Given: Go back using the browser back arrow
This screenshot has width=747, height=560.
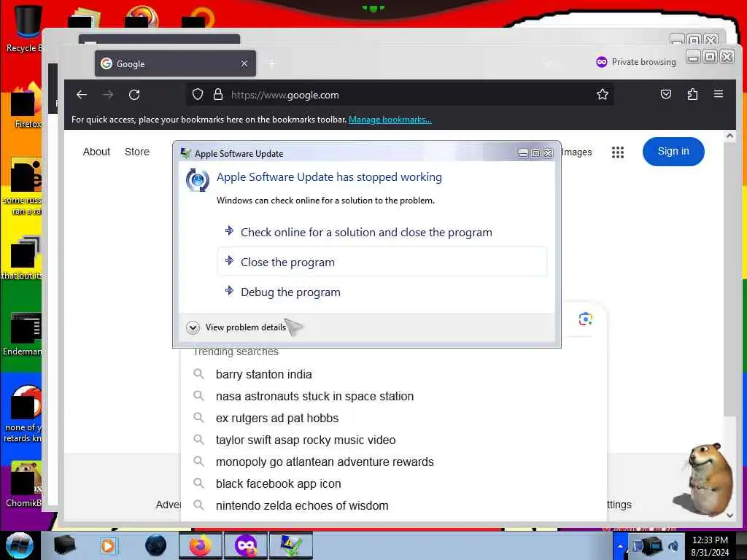Looking at the screenshot, I should [82, 95].
